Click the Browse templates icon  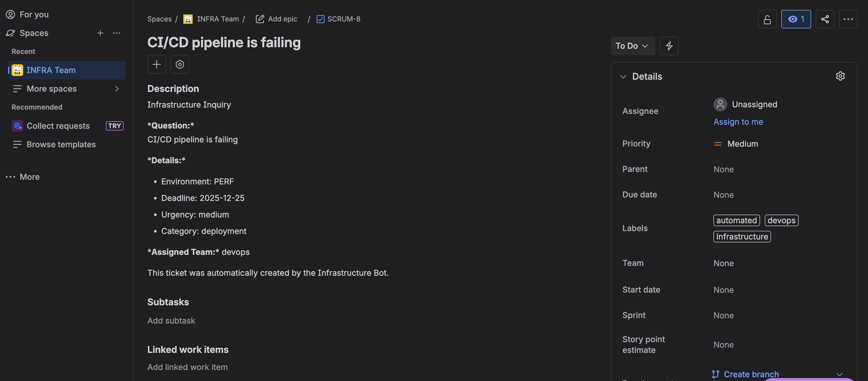point(17,144)
